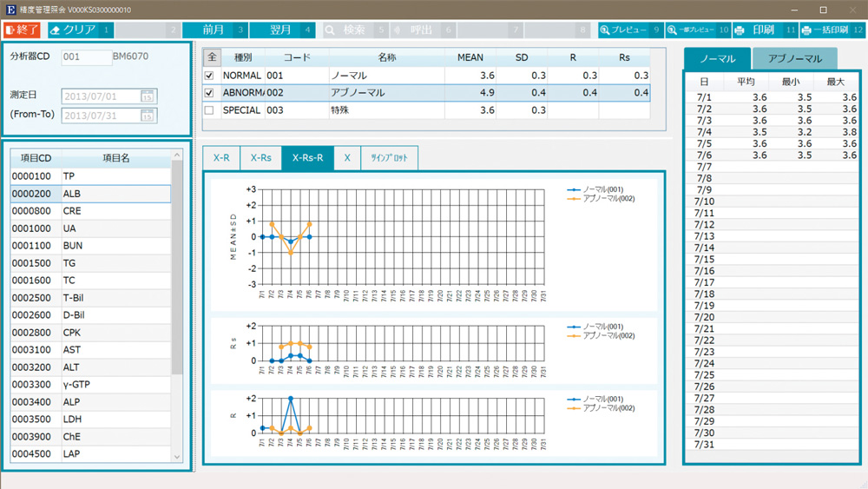The width and height of the screenshot is (868, 489).
Task: Advance to next month with 翌月
Action: (x=280, y=30)
